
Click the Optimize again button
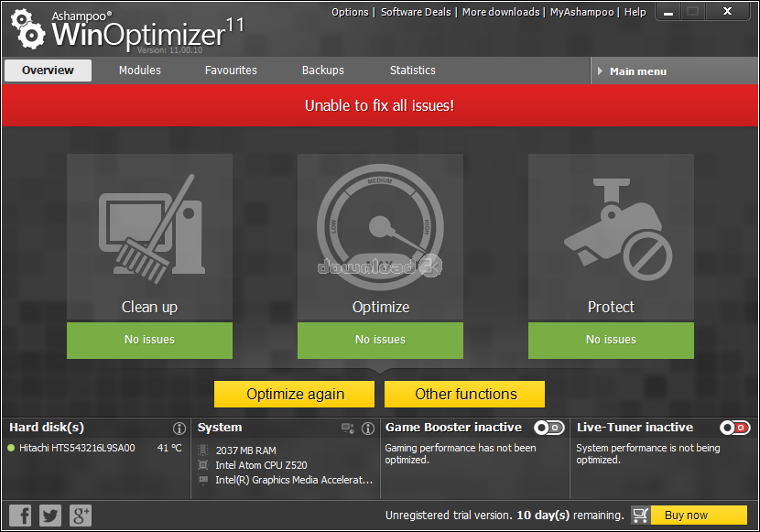tap(295, 395)
